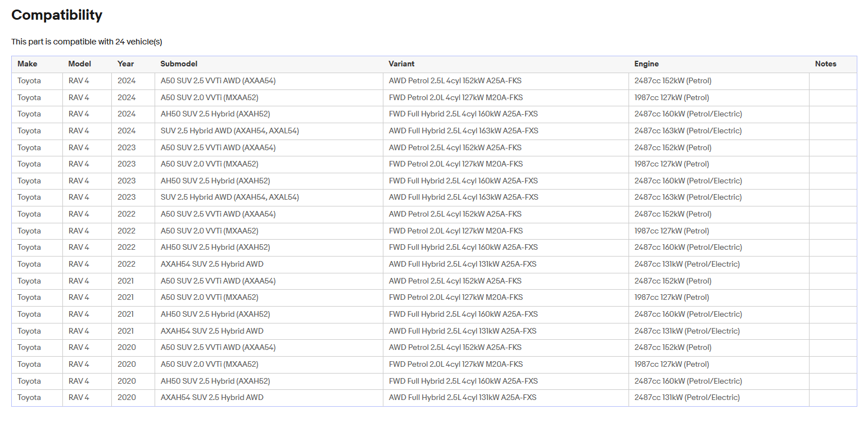Click the 2023 A50 SUV 2.5 VVTi AWD submodel
Image resolution: width=868 pixels, height=436 pixels.
tap(269, 147)
